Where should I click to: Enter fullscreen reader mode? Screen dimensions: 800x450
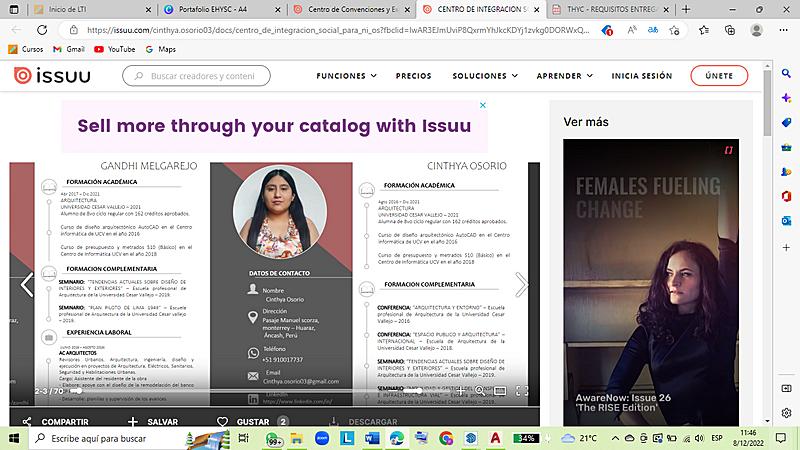tap(521, 391)
